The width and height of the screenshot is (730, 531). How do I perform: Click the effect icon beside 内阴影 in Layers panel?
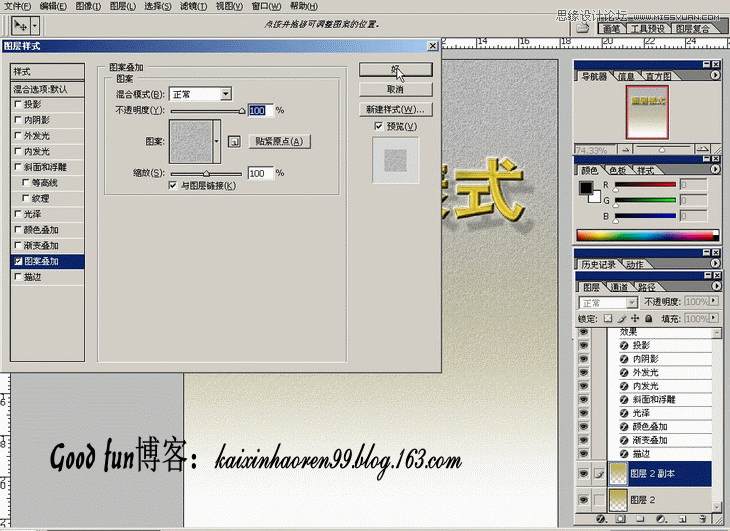pyautogui.click(x=624, y=359)
